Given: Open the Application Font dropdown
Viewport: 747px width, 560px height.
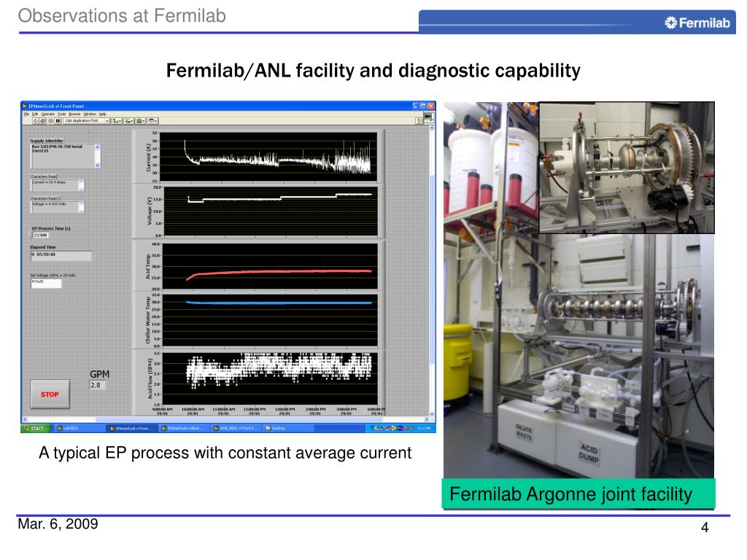Looking at the screenshot, I should click(x=87, y=121).
